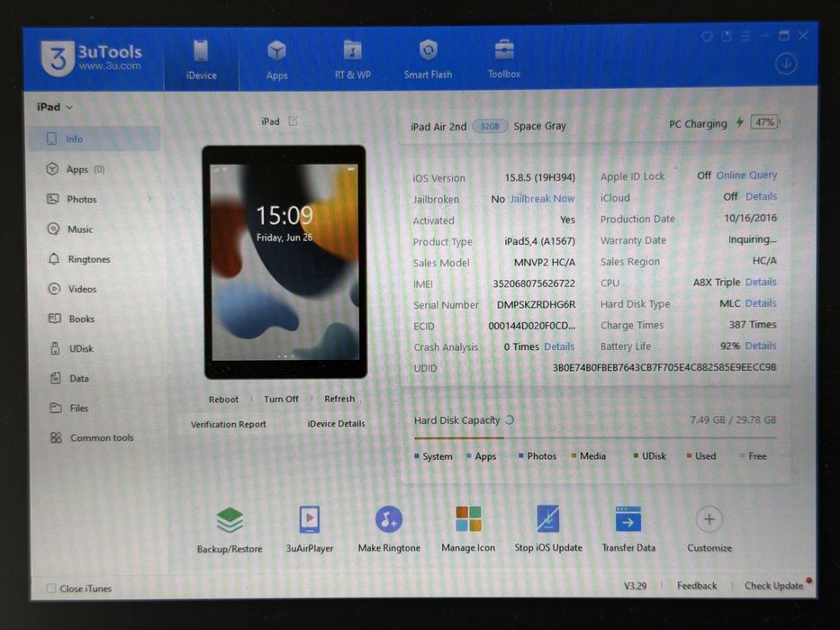Switch to RT & WP tab
Image resolution: width=840 pixels, height=630 pixels.
(x=353, y=60)
